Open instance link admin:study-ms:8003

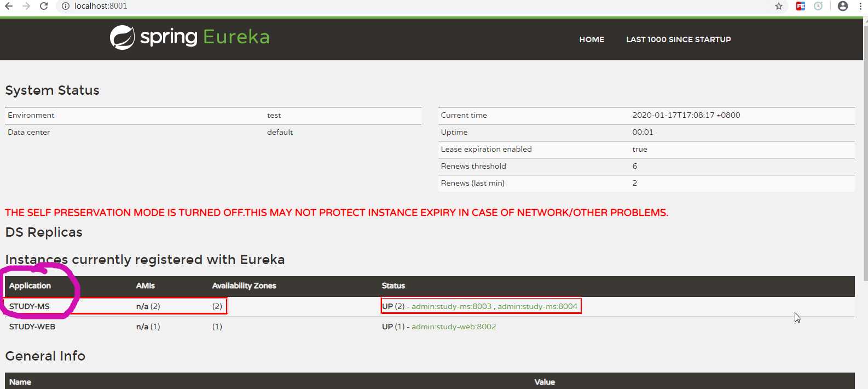coord(452,306)
